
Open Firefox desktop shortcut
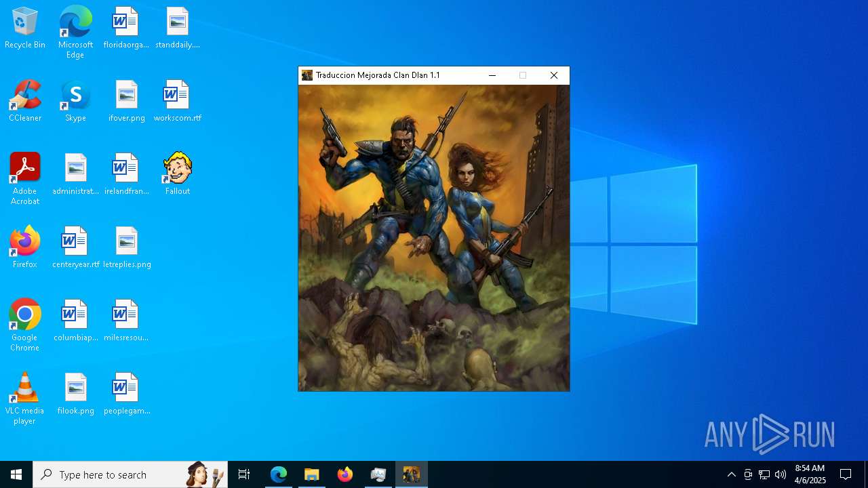coord(25,248)
